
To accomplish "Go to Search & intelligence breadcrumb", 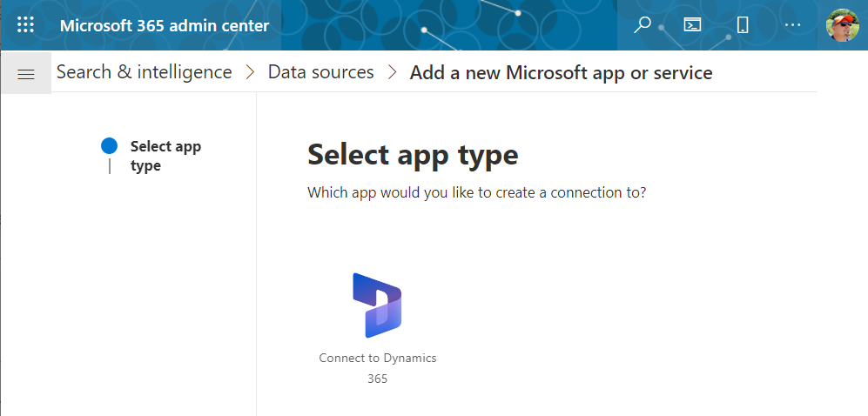I will tap(144, 72).
